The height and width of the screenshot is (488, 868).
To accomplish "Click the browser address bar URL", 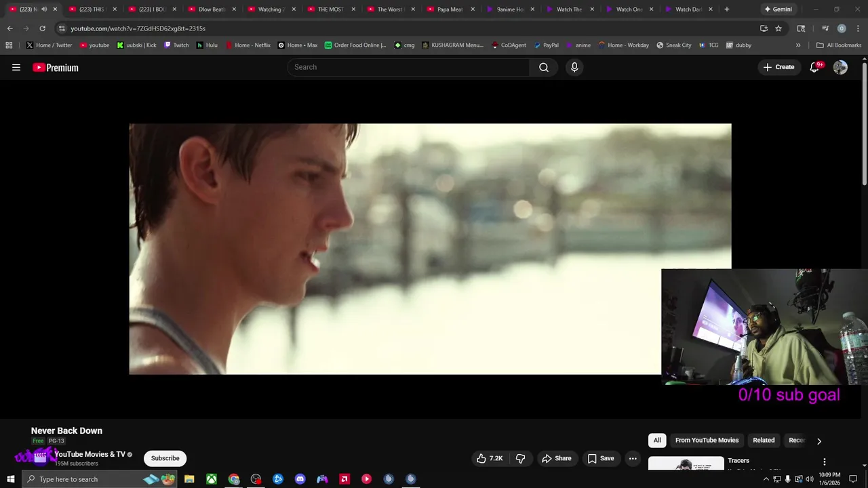I will pyautogui.click(x=138, y=28).
